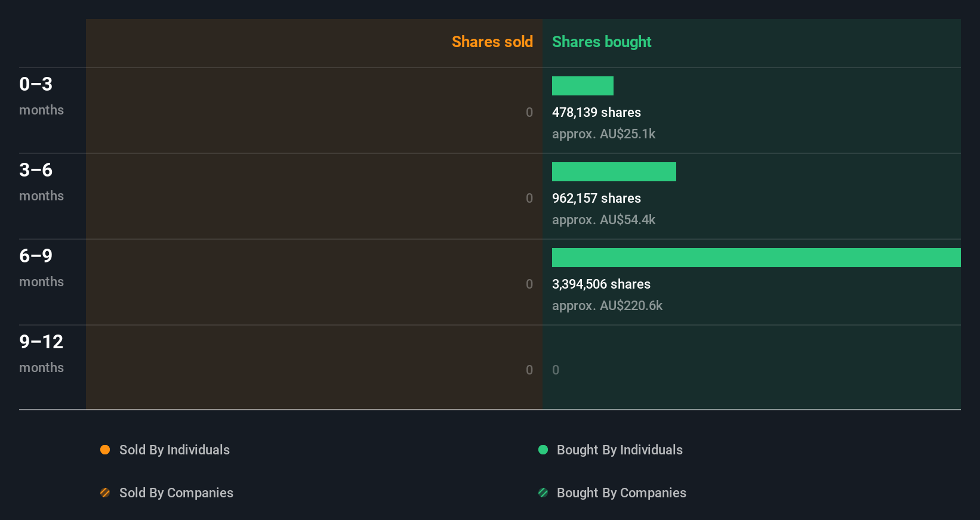Select the 0–3 months row label

[41, 95]
